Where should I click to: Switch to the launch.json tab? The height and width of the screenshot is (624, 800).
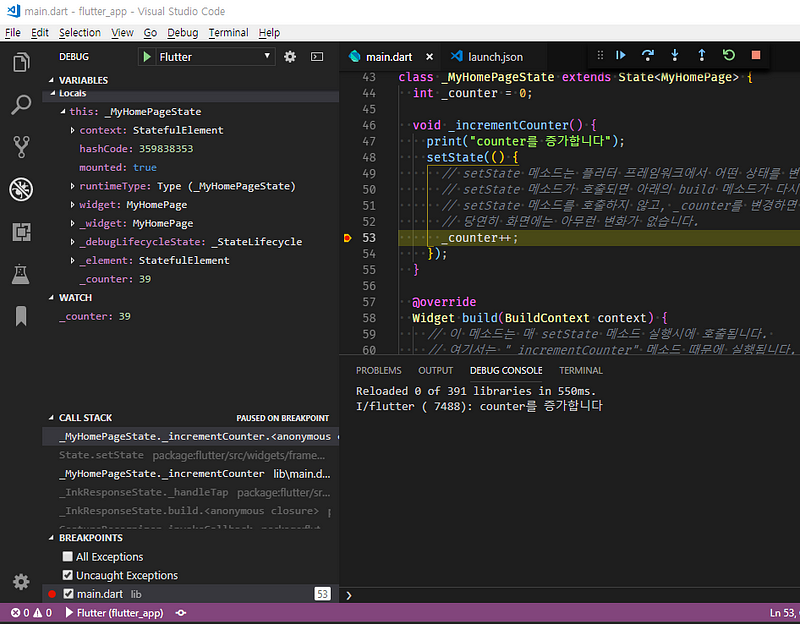point(494,57)
